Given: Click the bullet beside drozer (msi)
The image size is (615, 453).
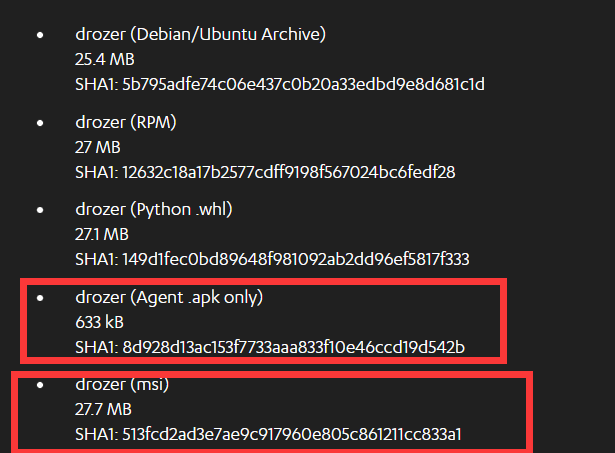Looking at the screenshot, I should click(40, 385).
